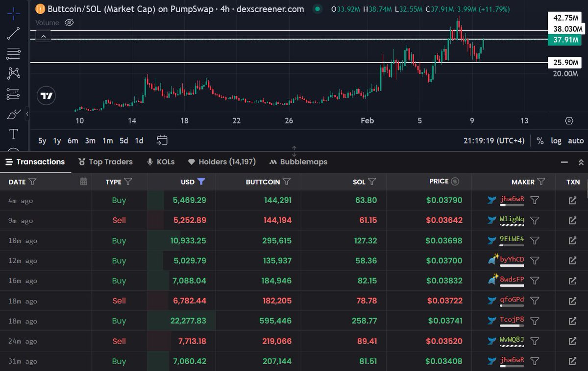
Task: Enable logarithmic scale with the log toggle
Action: tap(556, 140)
